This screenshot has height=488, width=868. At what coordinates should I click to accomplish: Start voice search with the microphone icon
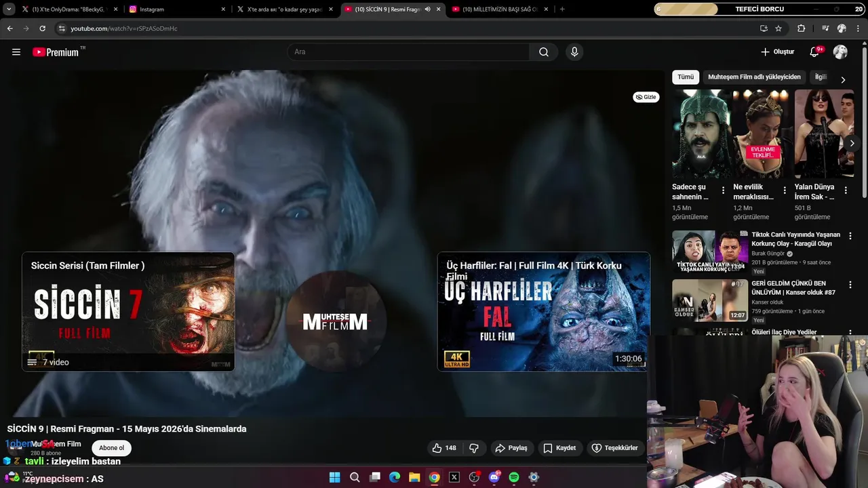coord(574,52)
